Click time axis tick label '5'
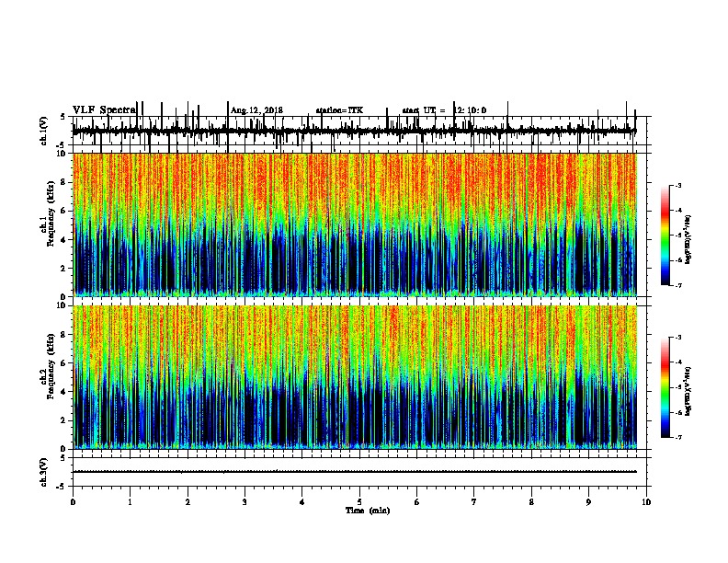Viewport: 728px width, 563px height. 359,501
